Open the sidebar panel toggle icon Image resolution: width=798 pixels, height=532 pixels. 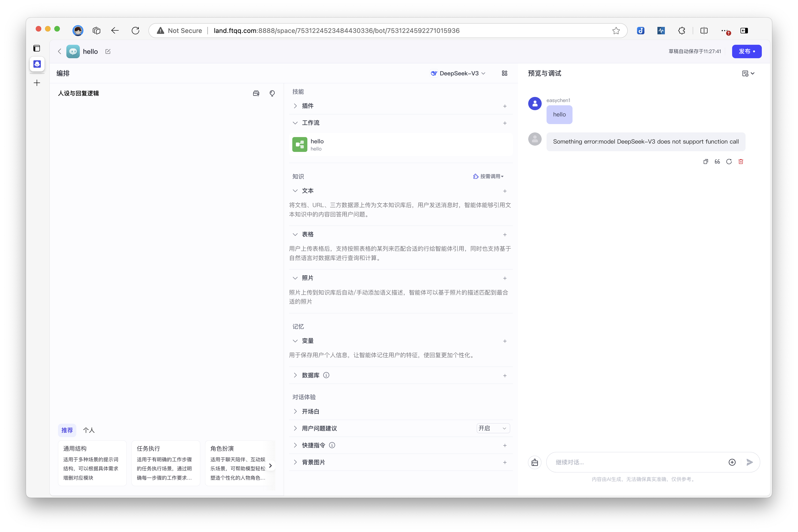[x=37, y=48]
